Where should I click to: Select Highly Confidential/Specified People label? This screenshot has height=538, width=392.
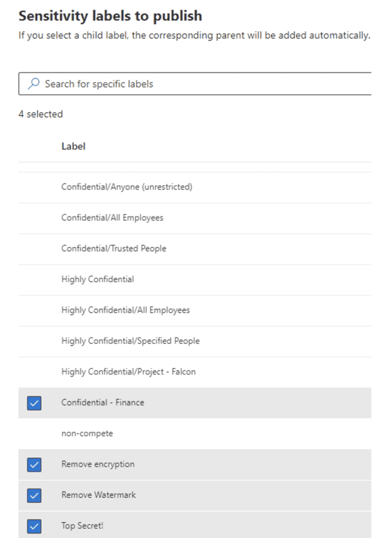click(x=195, y=342)
